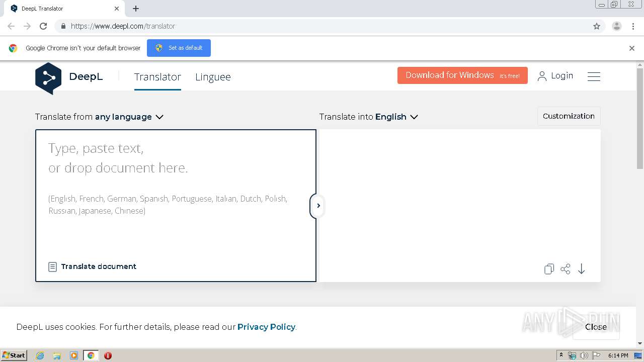Select the DeepL Translator browser tab
644x362 pixels.
[x=64, y=9]
